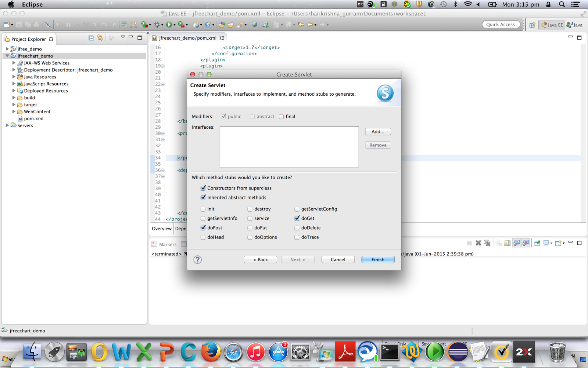
Task: Uncheck Constructors from superclass
Action: pyautogui.click(x=203, y=188)
